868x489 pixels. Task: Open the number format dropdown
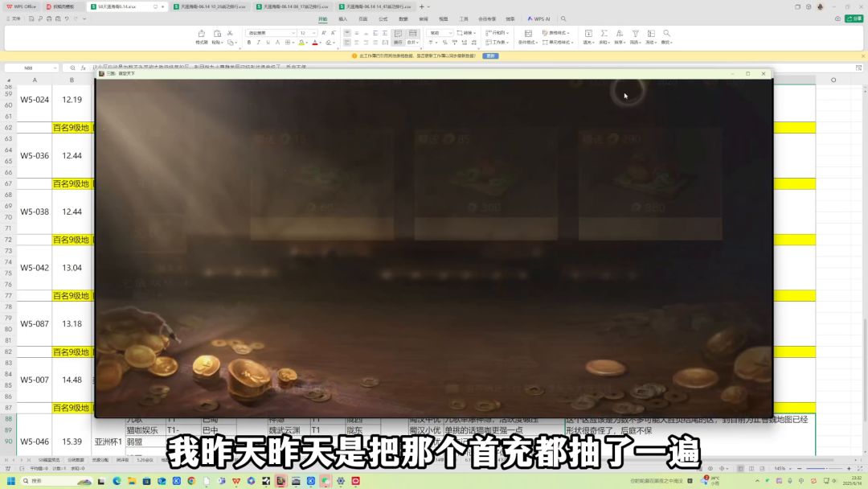[440, 33]
